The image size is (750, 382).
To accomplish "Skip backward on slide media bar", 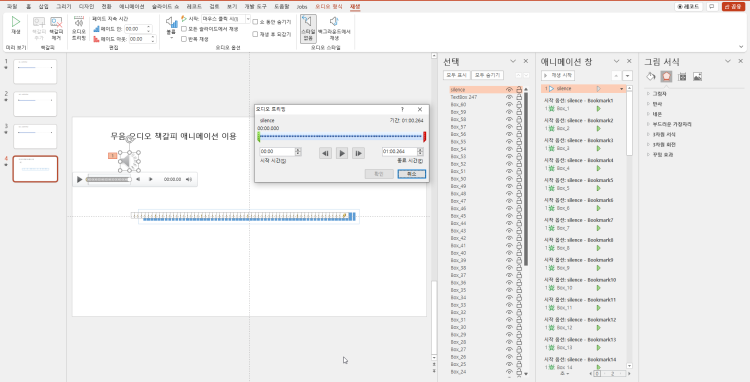I will tap(138, 179).
